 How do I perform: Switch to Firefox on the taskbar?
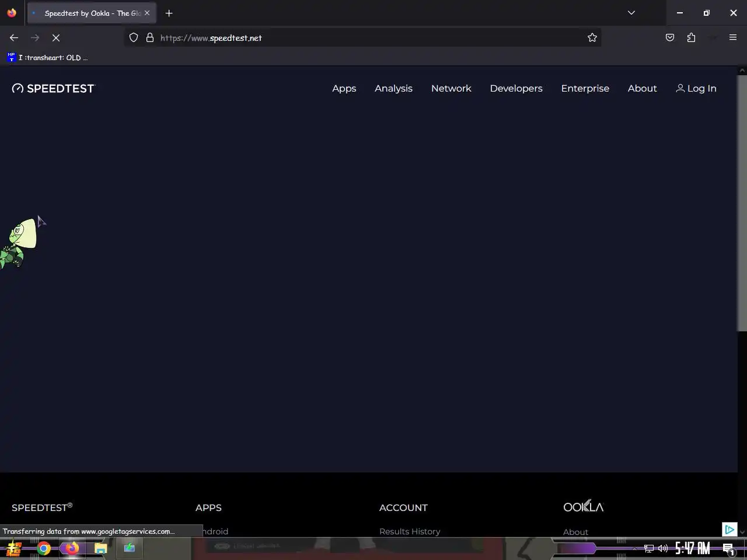click(x=72, y=548)
